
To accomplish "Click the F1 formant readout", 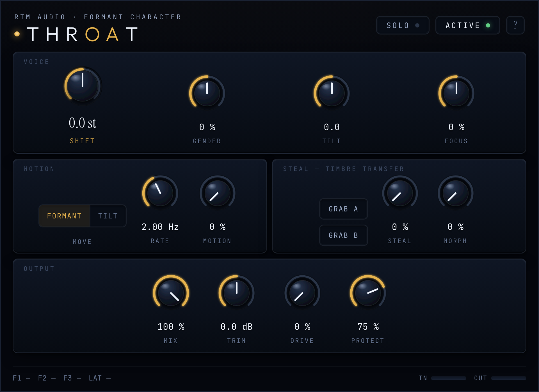I will pos(22,378).
